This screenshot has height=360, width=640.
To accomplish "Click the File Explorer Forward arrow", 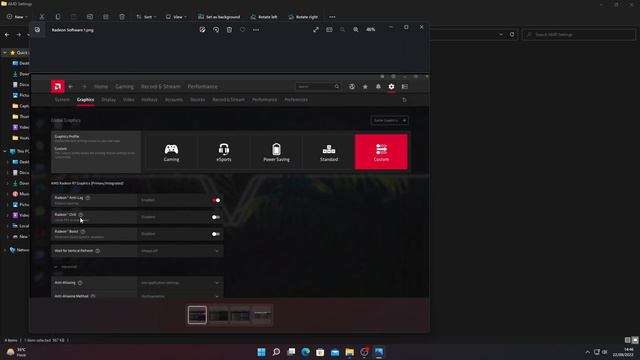I will click(x=18, y=35).
